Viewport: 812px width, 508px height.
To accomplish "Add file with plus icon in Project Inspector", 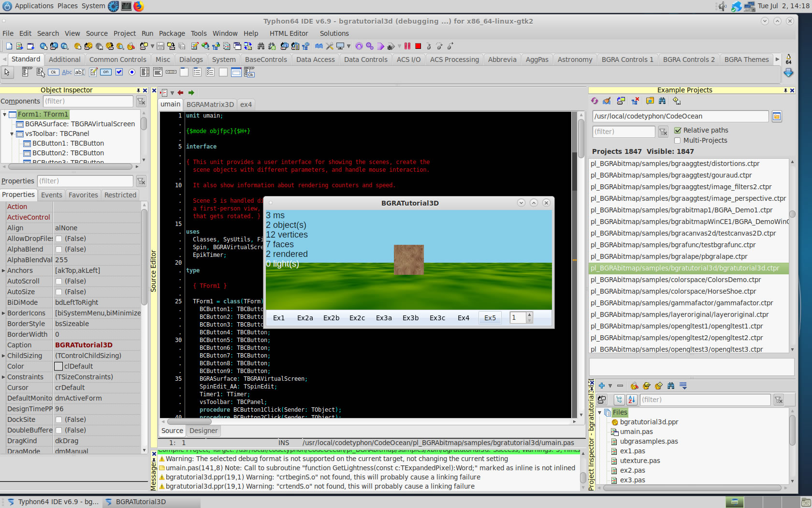I will pos(602,386).
